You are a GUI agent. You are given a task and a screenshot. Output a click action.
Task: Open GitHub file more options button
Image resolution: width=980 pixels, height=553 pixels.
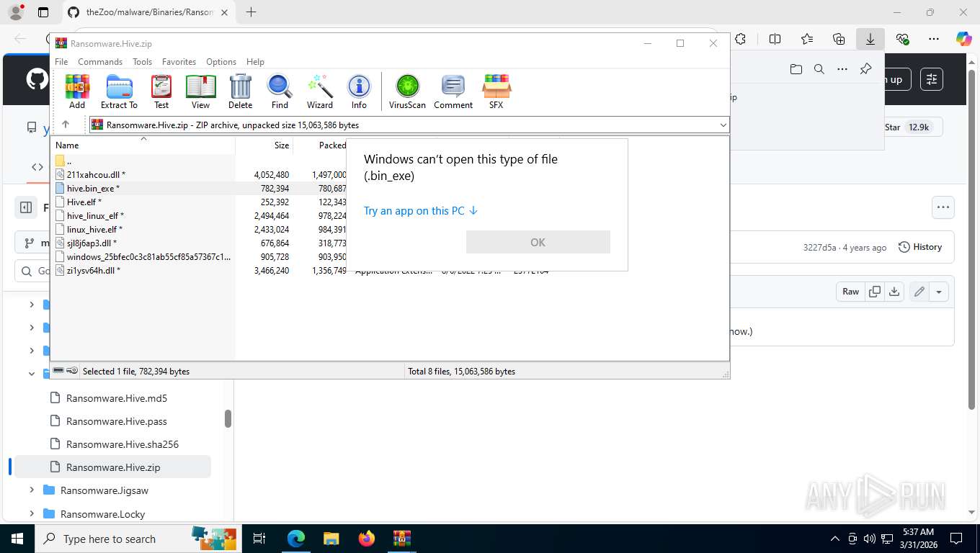point(943,207)
